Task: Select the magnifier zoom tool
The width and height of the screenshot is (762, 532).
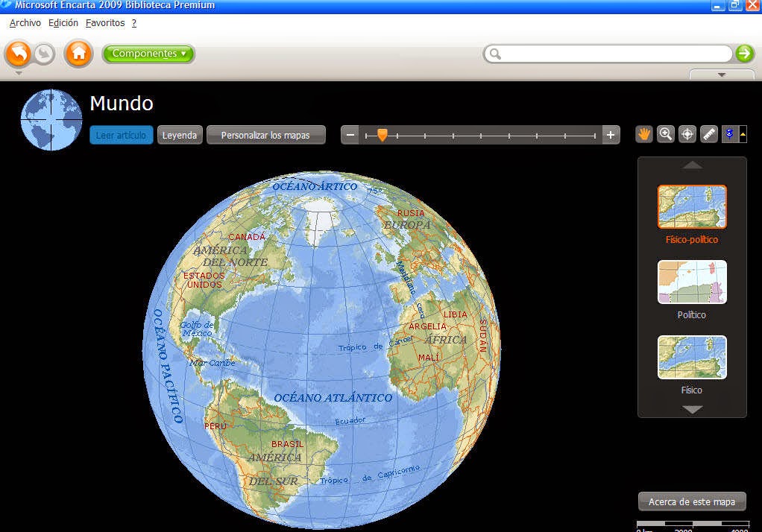Action: click(x=666, y=134)
